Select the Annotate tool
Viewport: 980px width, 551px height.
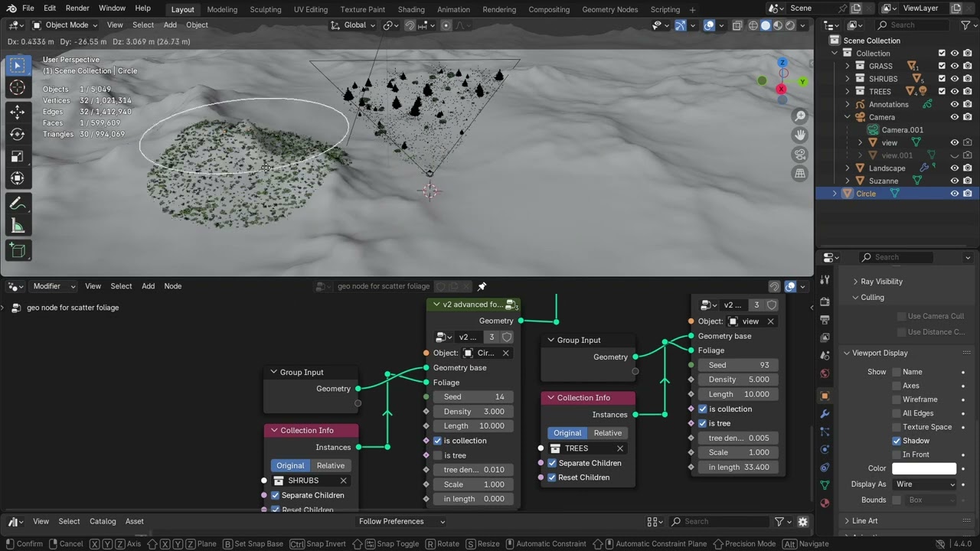tap(17, 204)
